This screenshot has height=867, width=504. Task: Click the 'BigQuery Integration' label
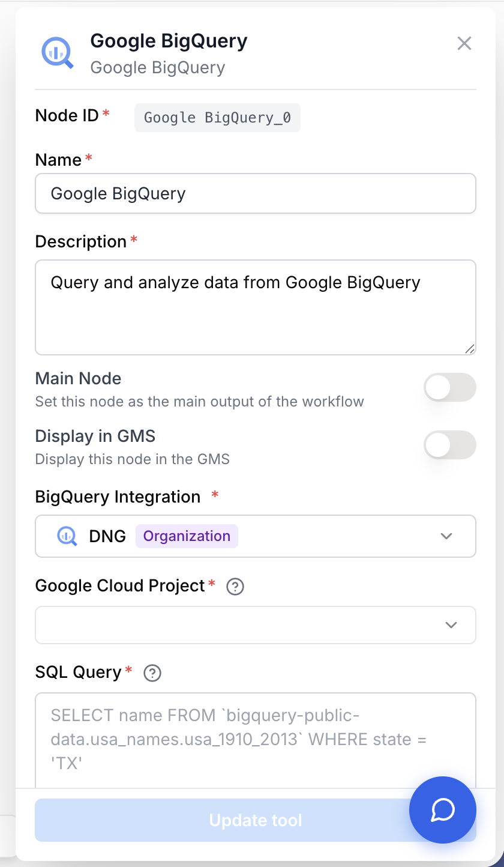tap(118, 497)
